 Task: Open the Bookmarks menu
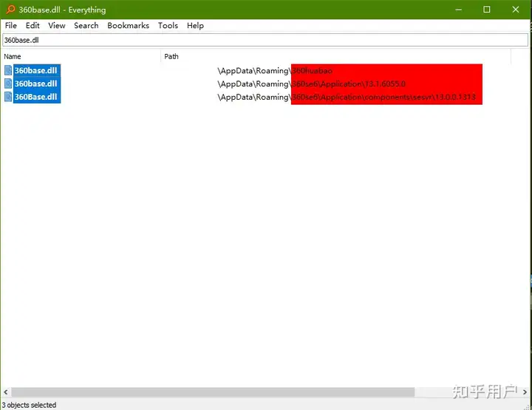click(129, 25)
